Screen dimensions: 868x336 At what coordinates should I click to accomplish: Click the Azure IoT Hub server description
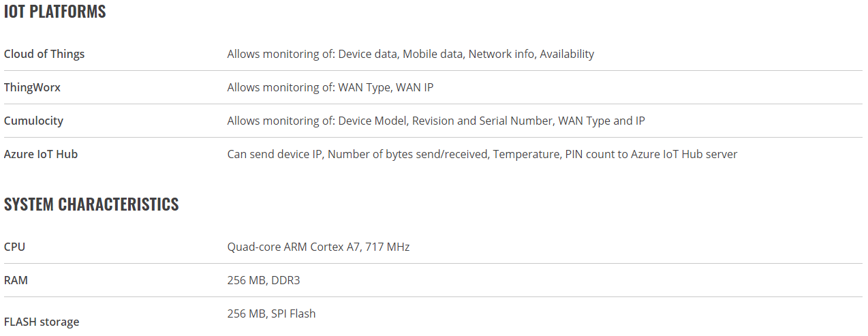482,154
